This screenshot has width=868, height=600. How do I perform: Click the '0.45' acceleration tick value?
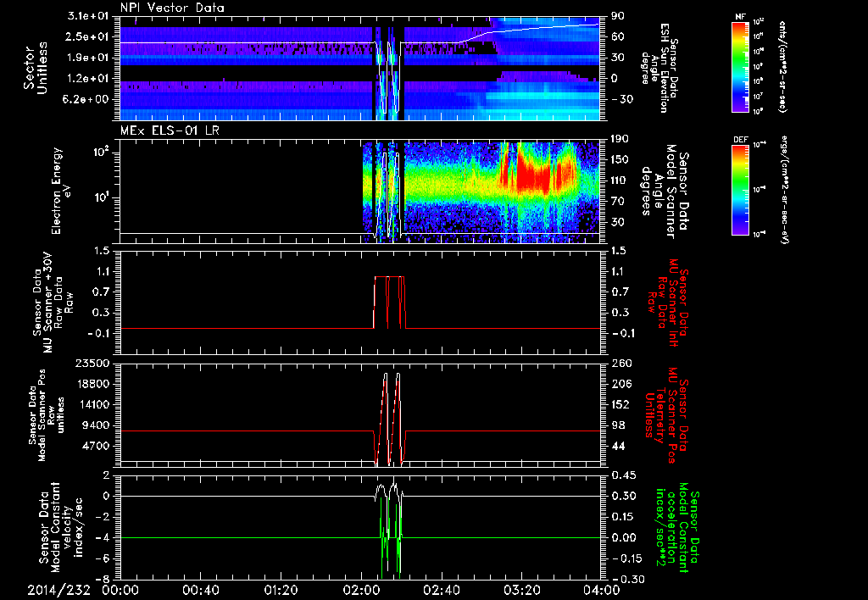click(624, 475)
